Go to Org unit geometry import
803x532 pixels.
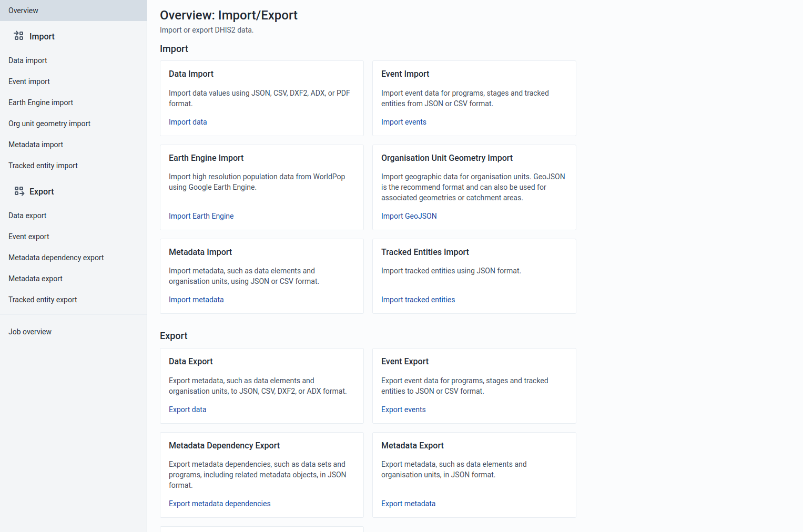click(49, 124)
